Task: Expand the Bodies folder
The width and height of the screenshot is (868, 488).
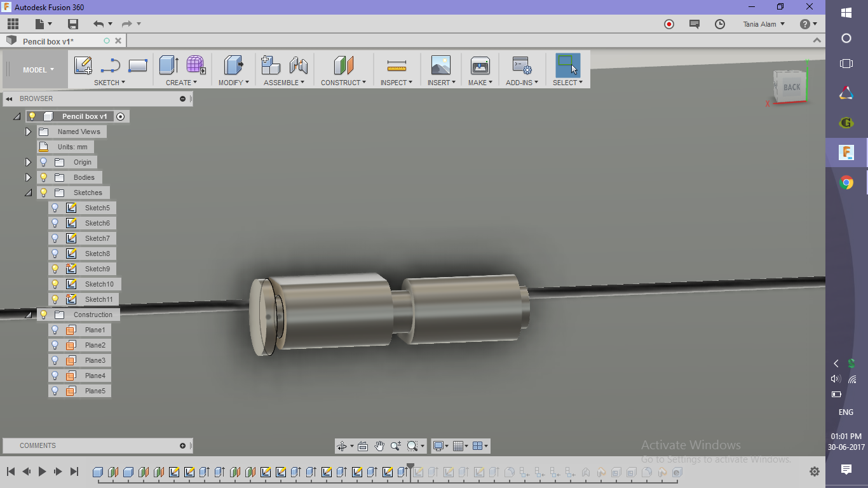Action: click(28, 177)
